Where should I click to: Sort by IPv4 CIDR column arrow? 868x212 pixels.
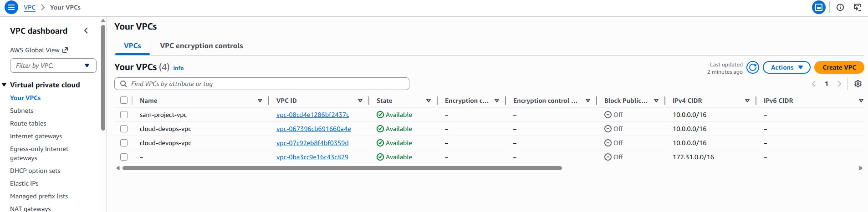pyautogui.click(x=747, y=101)
